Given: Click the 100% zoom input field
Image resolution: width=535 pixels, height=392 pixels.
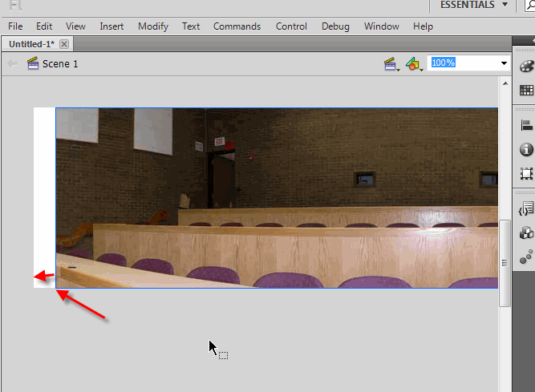Looking at the screenshot, I should [x=462, y=63].
